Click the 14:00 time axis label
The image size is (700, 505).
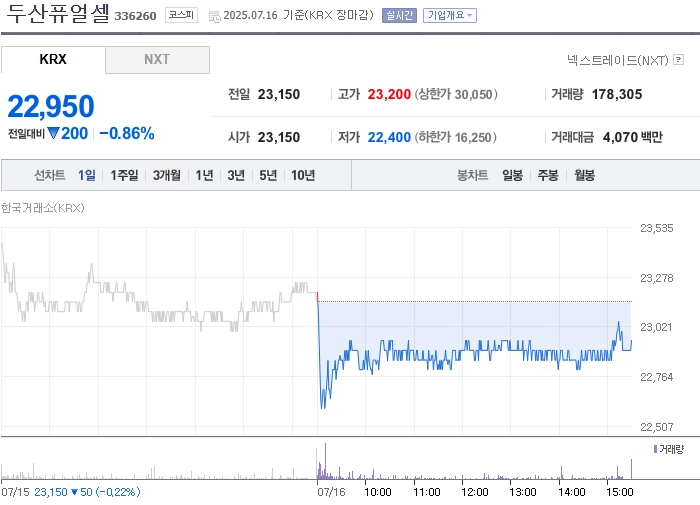click(571, 492)
